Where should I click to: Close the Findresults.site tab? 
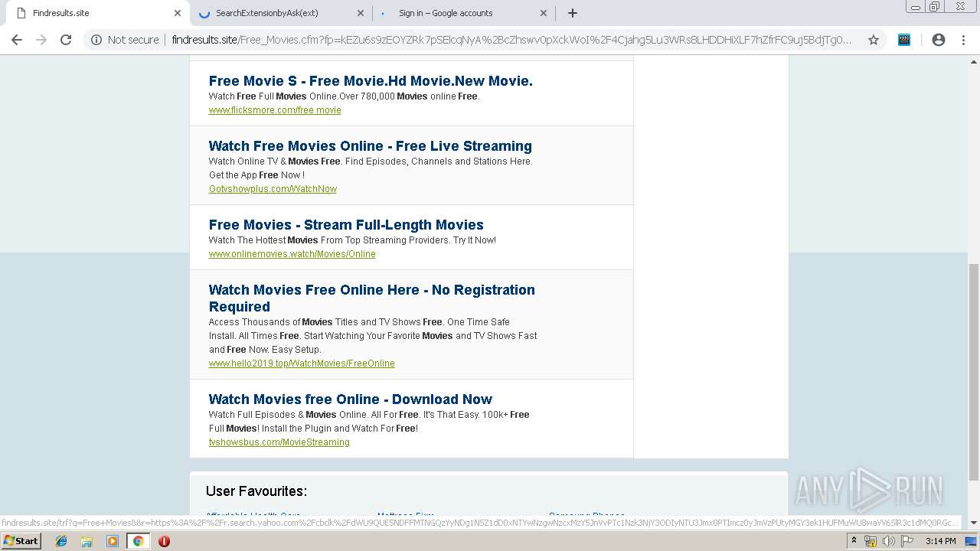(x=178, y=13)
